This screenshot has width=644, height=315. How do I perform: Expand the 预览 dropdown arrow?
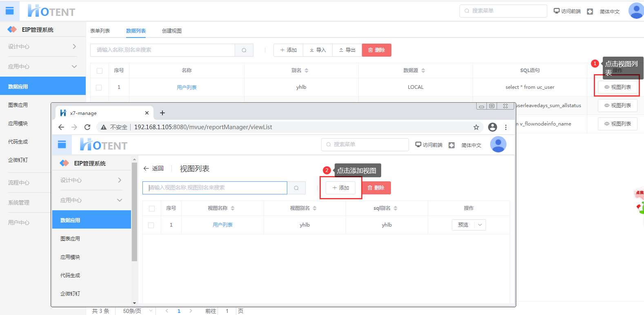[480, 225]
